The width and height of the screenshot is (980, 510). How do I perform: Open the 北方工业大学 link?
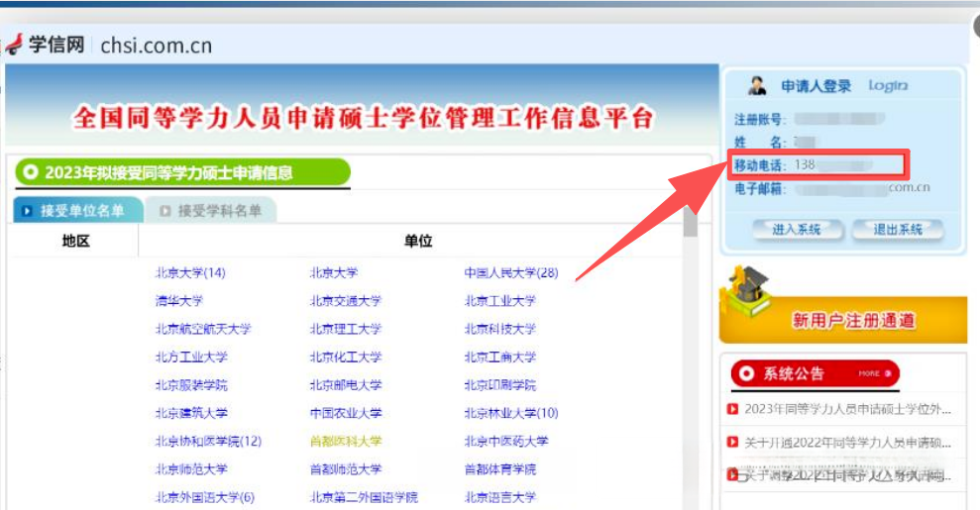pos(191,357)
